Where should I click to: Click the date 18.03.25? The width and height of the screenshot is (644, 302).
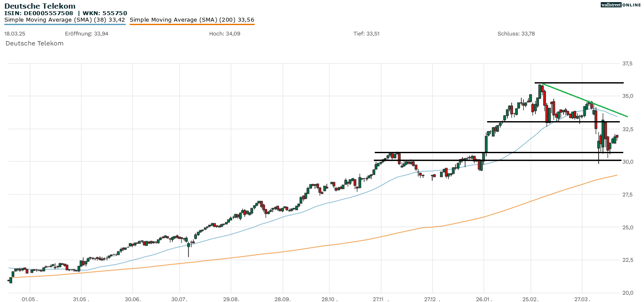pyautogui.click(x=14, y=33)
